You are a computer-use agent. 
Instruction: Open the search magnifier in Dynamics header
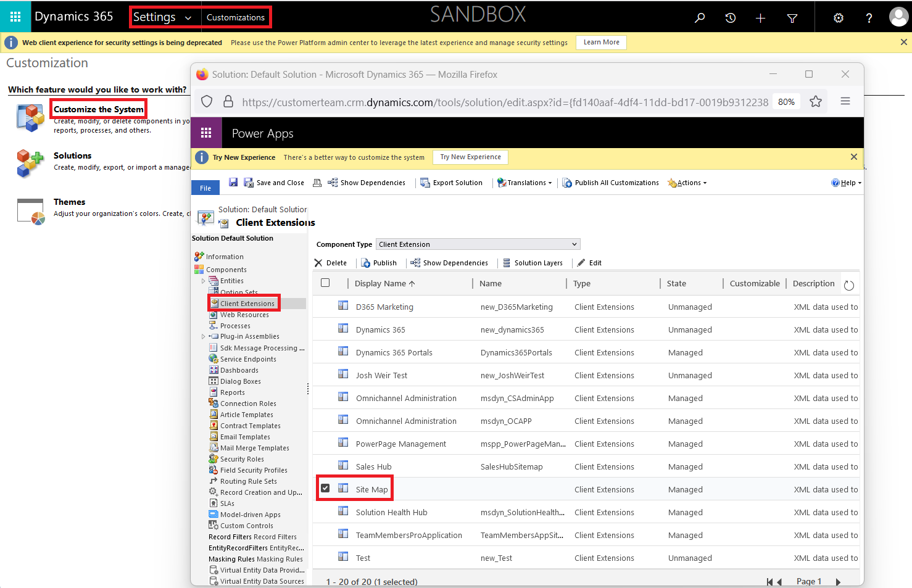pyautogui.click(x=700, y=18)
